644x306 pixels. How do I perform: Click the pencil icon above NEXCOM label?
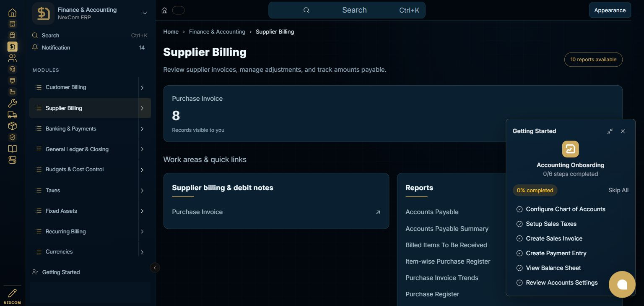(12, 293)
